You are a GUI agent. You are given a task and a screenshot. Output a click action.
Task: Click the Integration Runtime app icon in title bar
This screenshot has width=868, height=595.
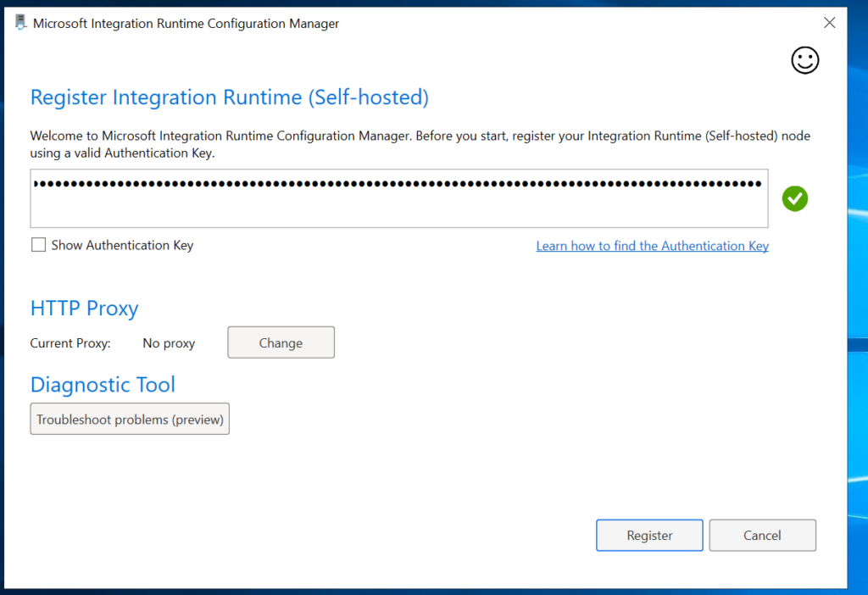pos(21,23)
